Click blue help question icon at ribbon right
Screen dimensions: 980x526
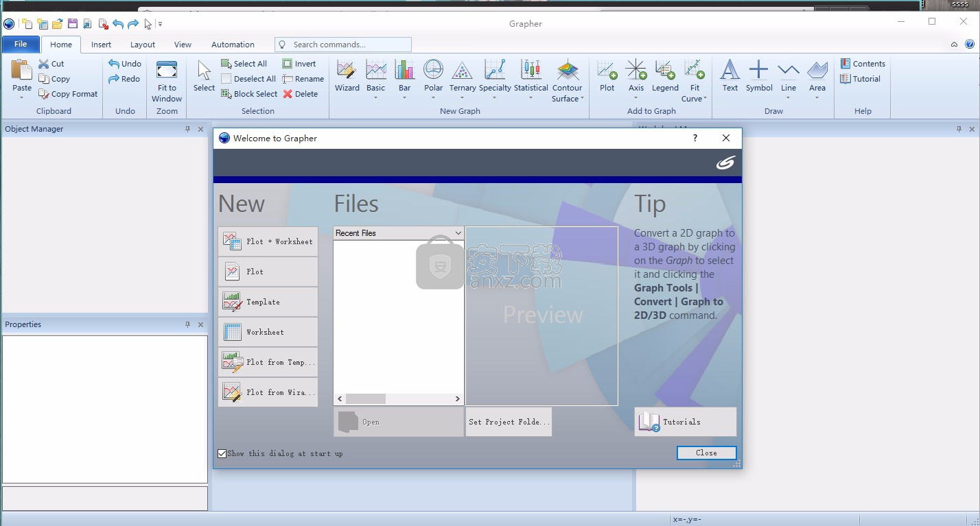tap(970, 44)
